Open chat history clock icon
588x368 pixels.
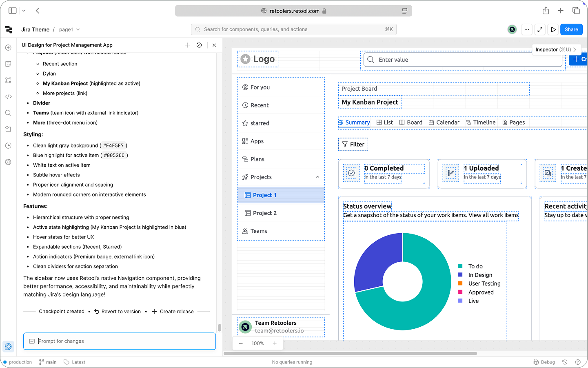(x=199, y=45)
